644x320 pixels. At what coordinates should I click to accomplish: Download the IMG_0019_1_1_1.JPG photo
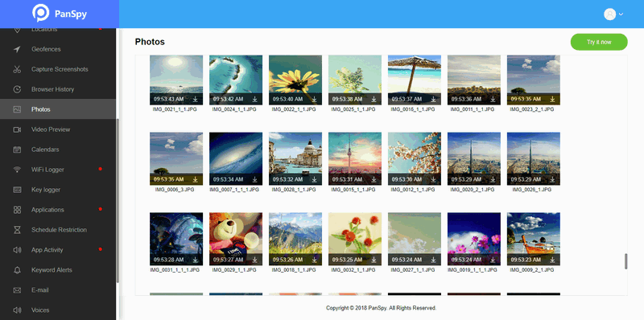tap(493, 261)
